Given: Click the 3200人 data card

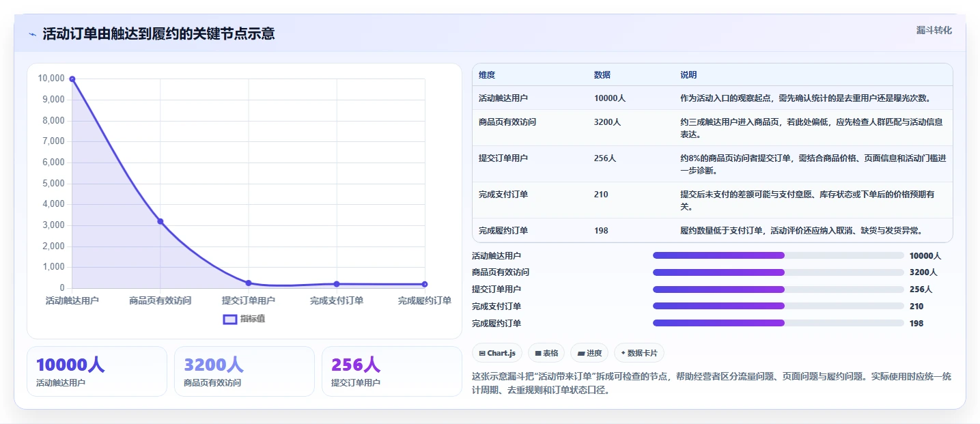Looking at the screenshot, I should [x=244, y=371].
